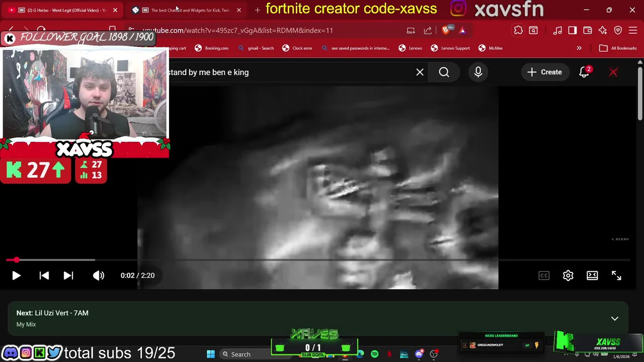Mute the video with speaker icon
644x362 pixels.
tap(99, 276)
